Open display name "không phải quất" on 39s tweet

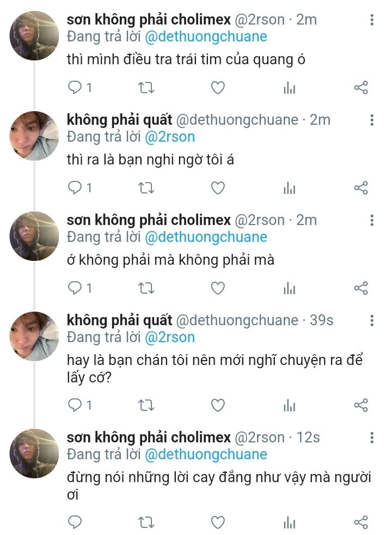click(119, 320)
